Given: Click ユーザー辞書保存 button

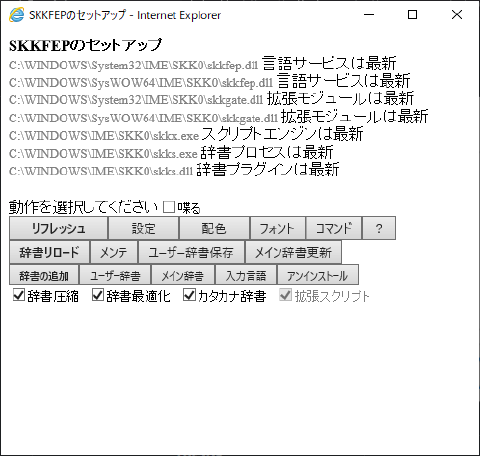Looking at the screenshot, I should (x=191, y=252).
